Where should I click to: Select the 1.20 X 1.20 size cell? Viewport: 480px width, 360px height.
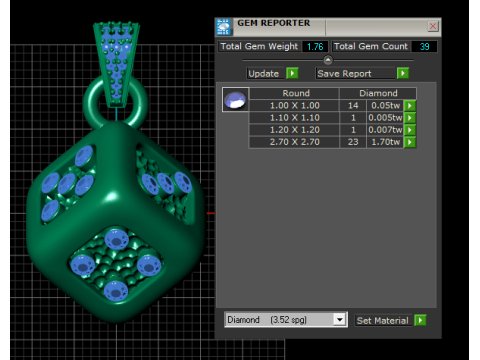tap(294, 130)
